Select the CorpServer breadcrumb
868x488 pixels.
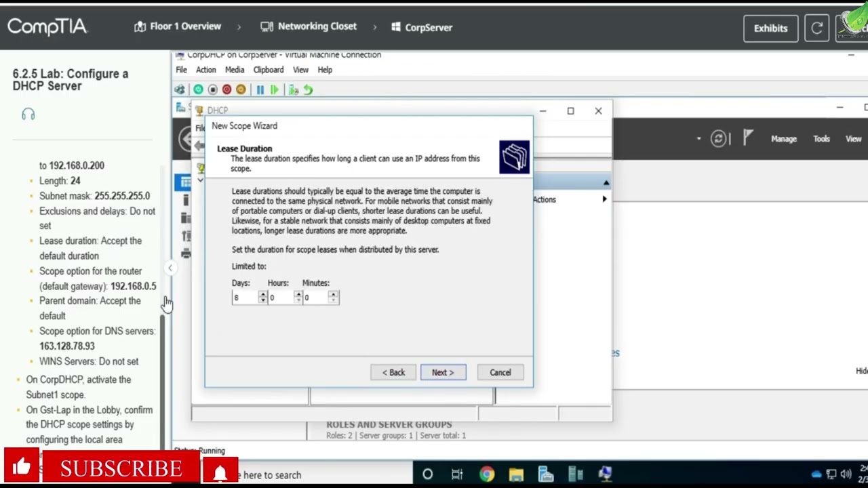tap(422, 27)
